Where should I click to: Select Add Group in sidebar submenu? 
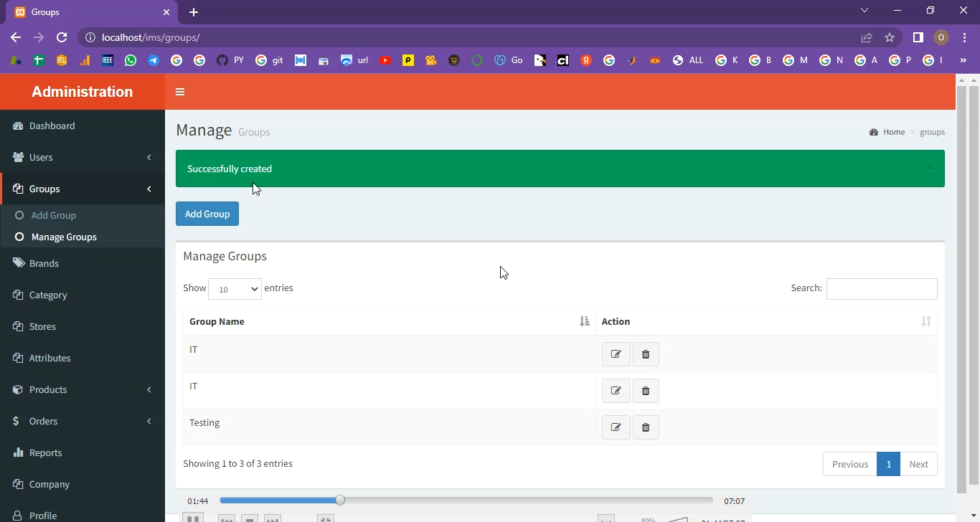click(53, 215)
